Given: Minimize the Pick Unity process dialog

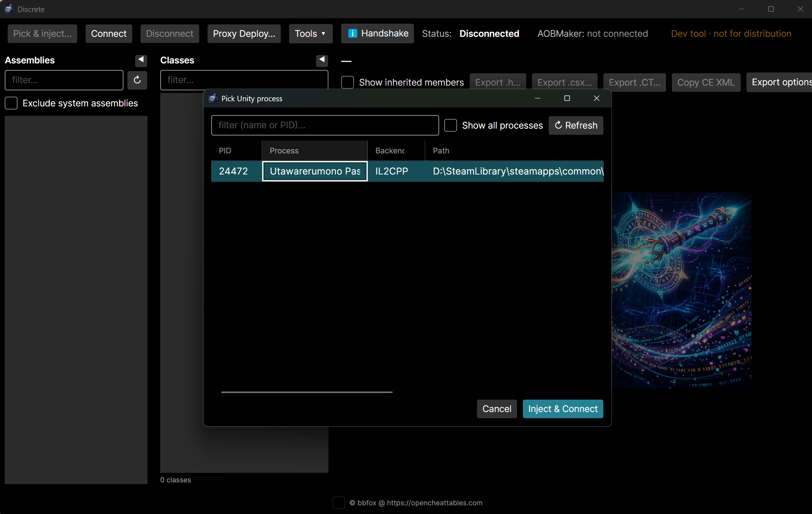Looking at the screenshot, I should [537, 98].
